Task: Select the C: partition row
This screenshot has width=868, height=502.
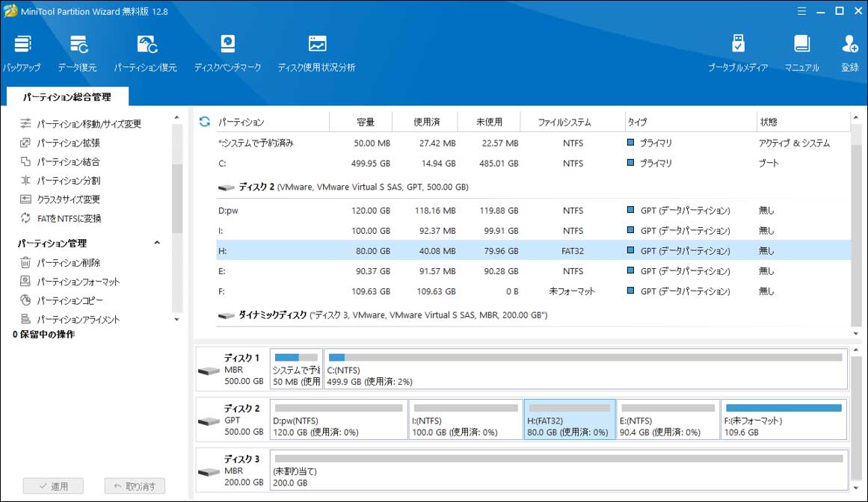Action: [533, 164]
